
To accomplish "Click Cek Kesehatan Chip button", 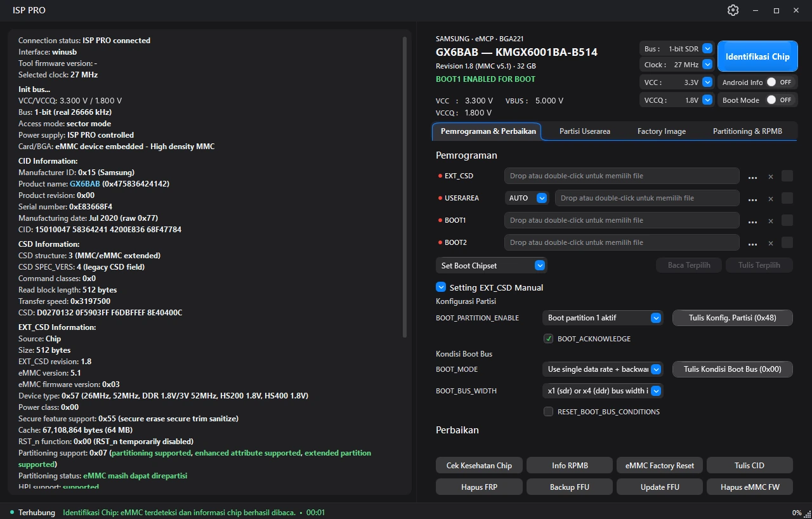I will pos(479,466).
